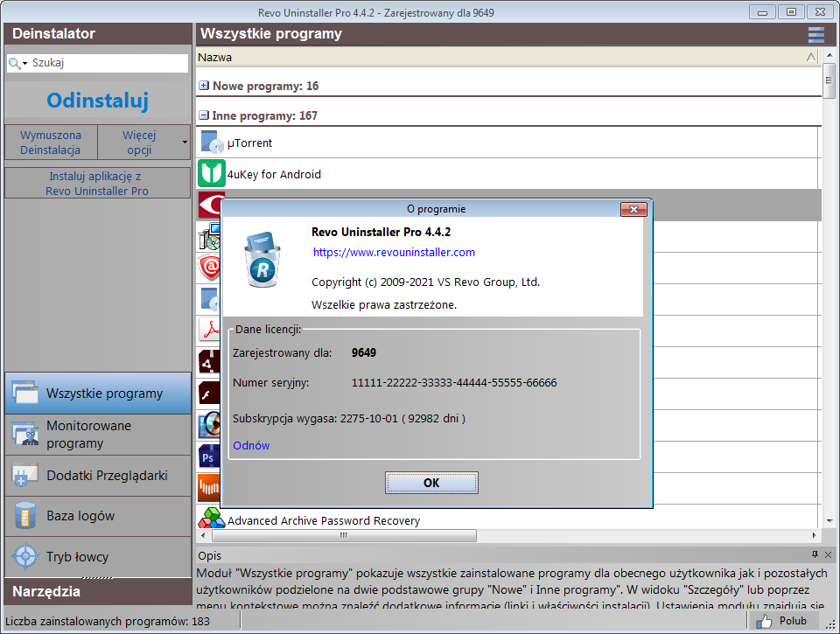Viewport: 840px width, 634px height.
Task: Close the O programie dialog
Action: pos(633,209)
